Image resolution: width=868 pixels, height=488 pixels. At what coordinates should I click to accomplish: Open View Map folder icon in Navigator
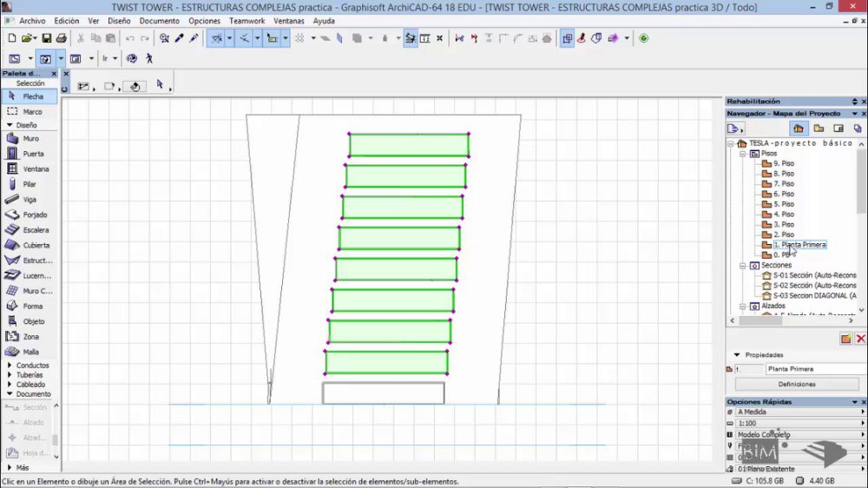click(819, 128)
